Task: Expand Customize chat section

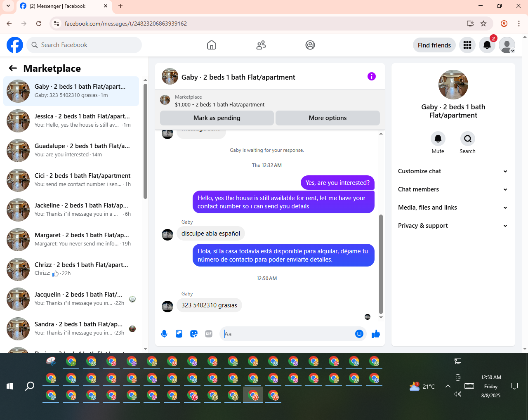Action: pos(453,171)
